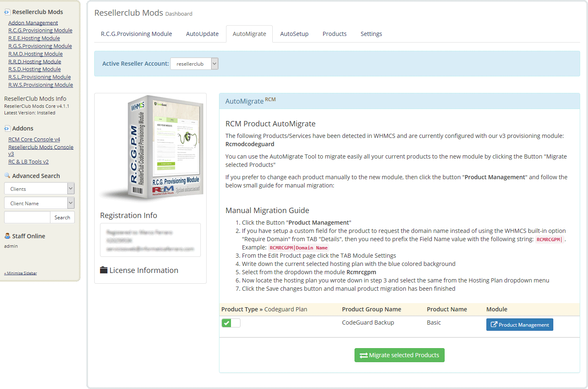Open RCM Core Console v4 link
This screenshot has width=588, height=389.
34,140
